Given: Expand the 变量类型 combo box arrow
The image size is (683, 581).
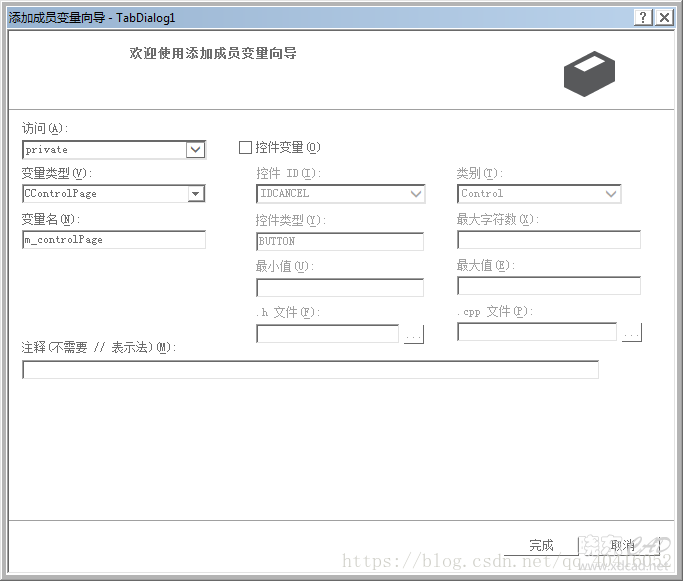Looking at the screenshot, I should point(196,194).
